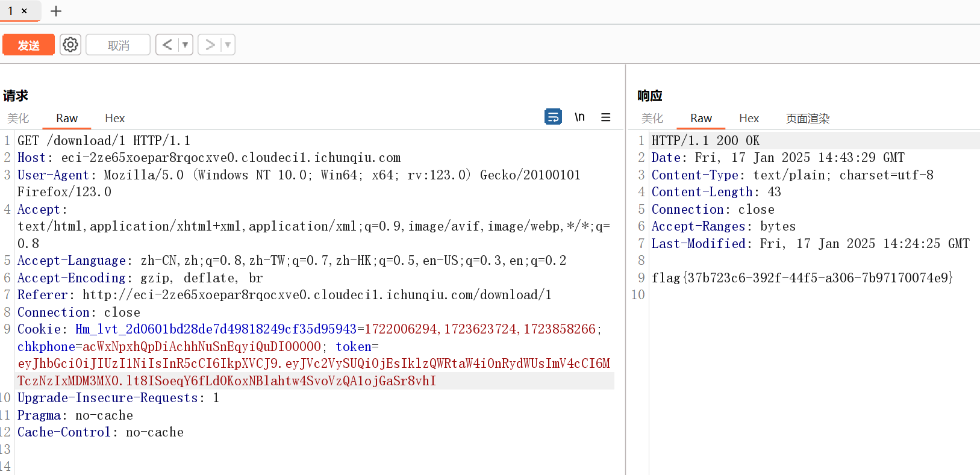Screen dimensions: 980x475
Task: Click the chkphone cookie name
Action: click(46, 347)
